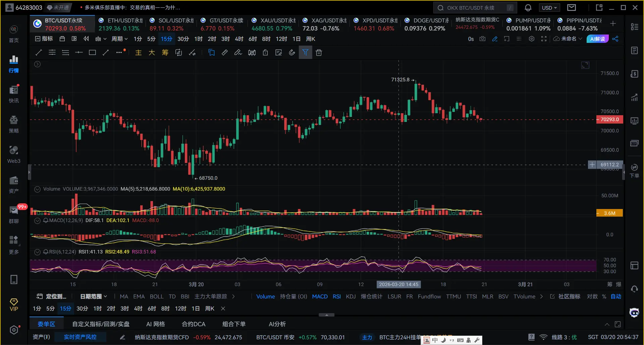The height and width of the screenshot is (345, 644).
Task: Select the 30分 timeframe in top toolbar
Action: pos(183,39)
